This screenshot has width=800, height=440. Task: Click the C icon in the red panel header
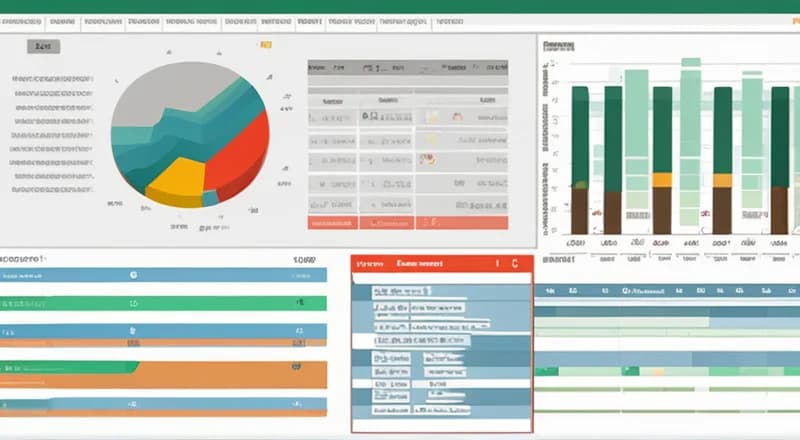click(x=514, y=265)
